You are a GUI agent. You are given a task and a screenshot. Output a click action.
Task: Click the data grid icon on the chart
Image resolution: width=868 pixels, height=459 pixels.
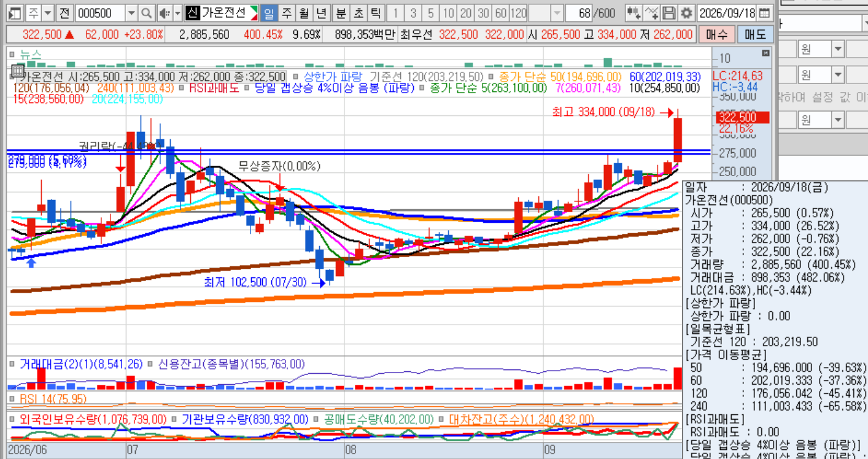click(x=17, y=71)
